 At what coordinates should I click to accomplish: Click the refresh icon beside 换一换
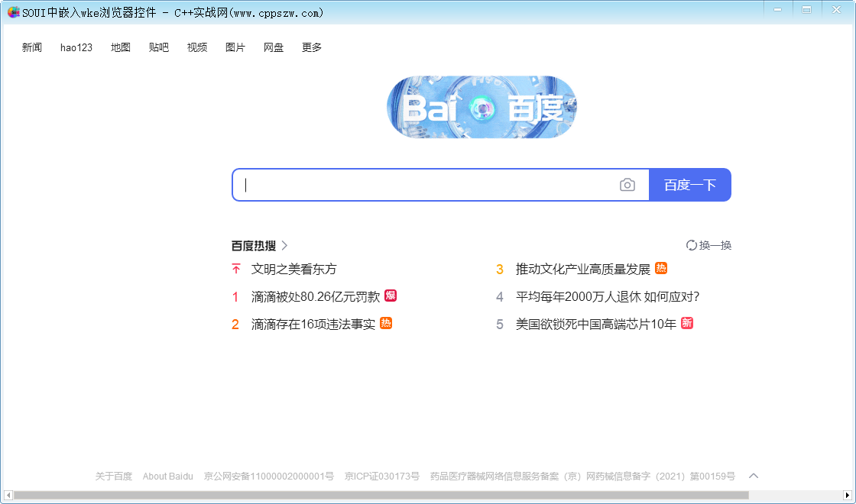(x=691, y=245)
